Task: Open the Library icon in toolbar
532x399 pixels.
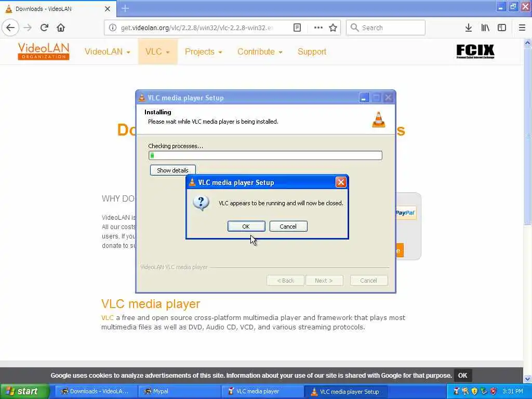Action: [485, 28]
